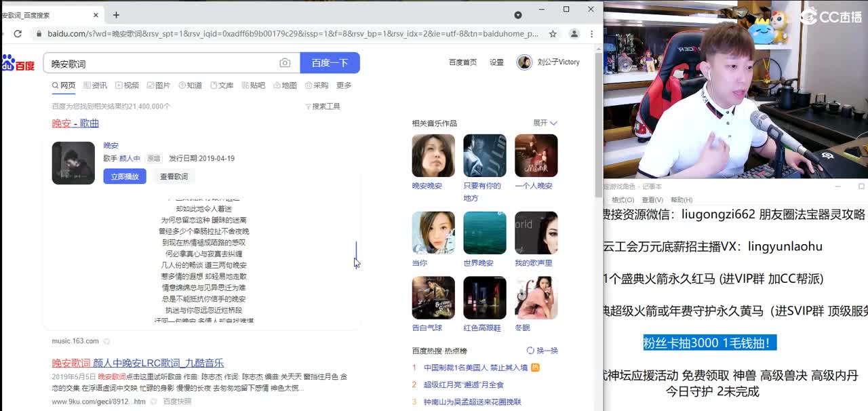The image size is (868, 411).
Task: Open hot topic 钟南山为吴孟超送来花圈挽联
Action: pos(473,402)
